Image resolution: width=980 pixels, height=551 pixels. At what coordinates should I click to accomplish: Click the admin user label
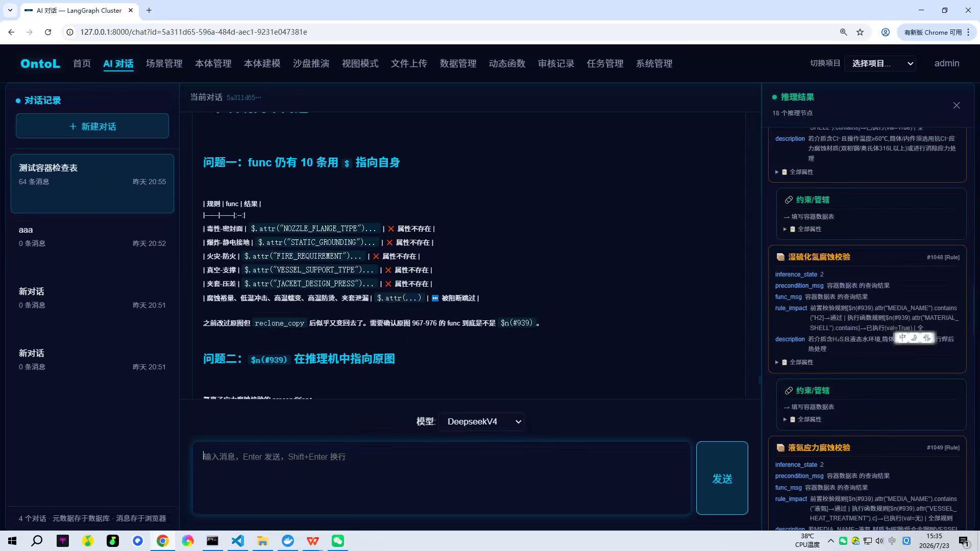point(947,63)
